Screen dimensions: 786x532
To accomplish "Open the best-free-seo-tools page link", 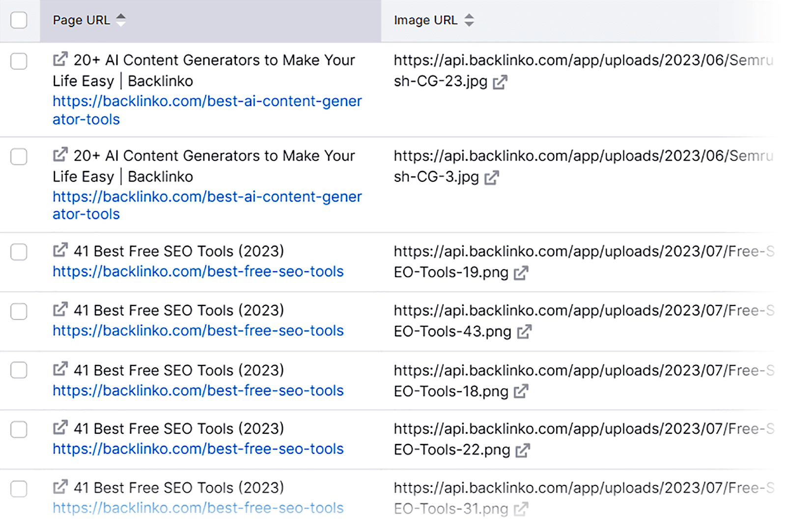I will click(x=197, y=272).
